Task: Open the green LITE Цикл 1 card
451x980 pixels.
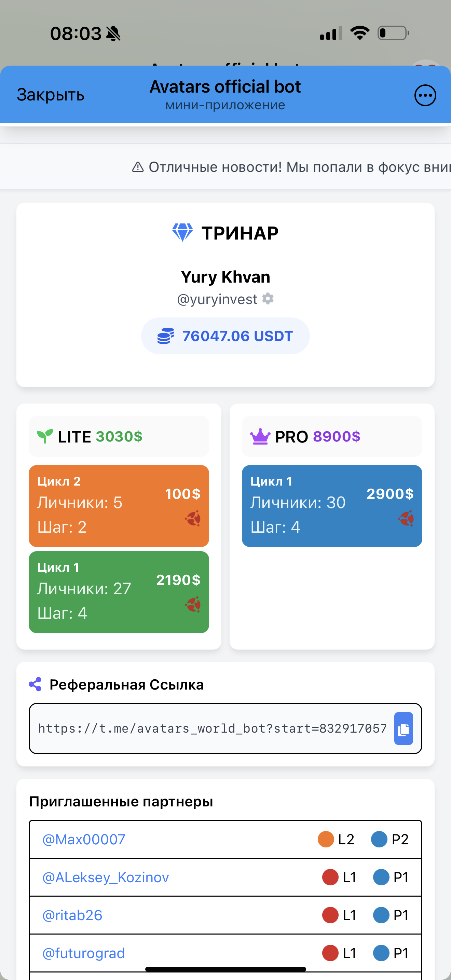Action: click(x=119, y=592)
